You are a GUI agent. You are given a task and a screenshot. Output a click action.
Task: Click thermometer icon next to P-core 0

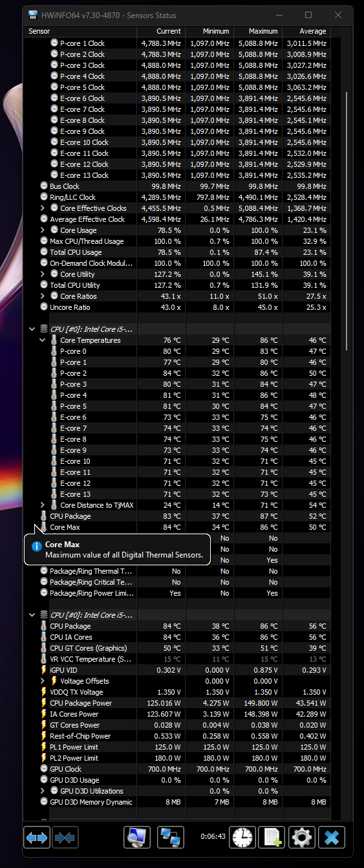pyautogui.click(x=54, y=351)
